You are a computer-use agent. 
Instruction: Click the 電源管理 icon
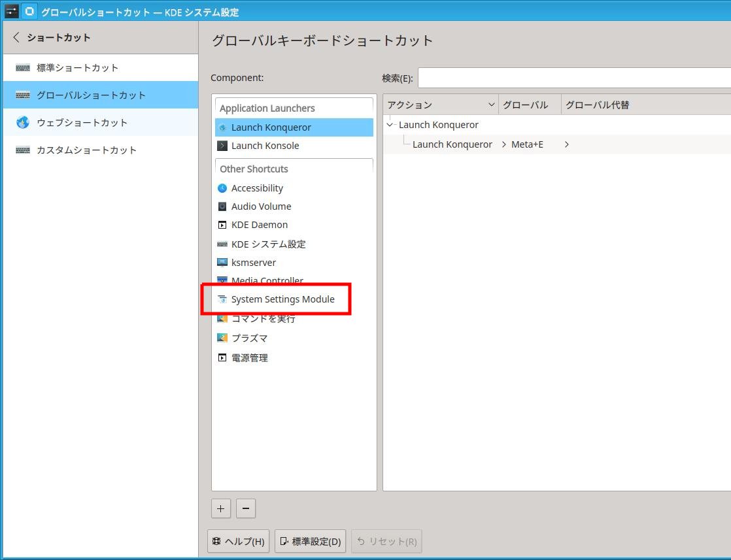222,358
